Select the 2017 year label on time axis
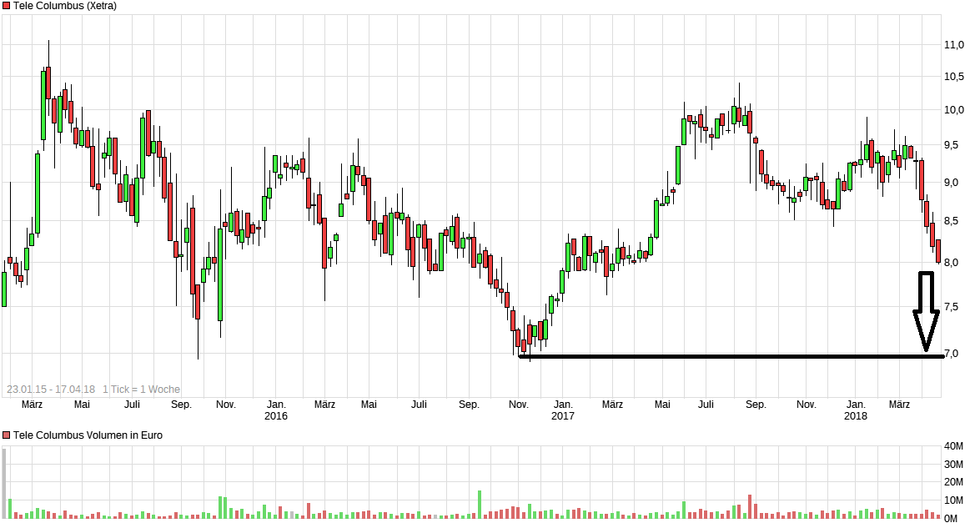This screenshot has width=980, height=528. (x=563, y=415)
